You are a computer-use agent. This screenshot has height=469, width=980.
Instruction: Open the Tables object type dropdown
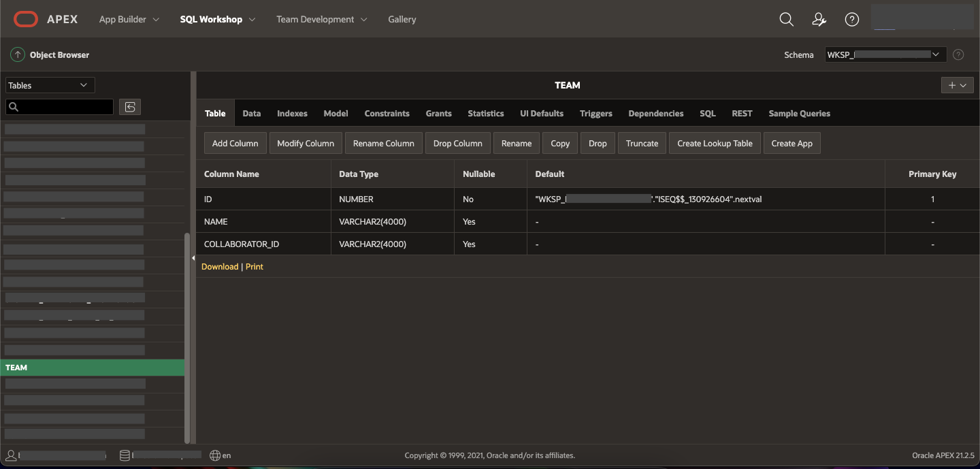click(x=50, y=85)
